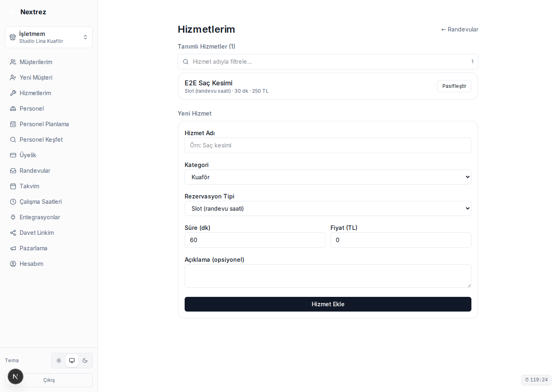Switch to dark theme moon icon
558x392 pixels.
[85, 361]
